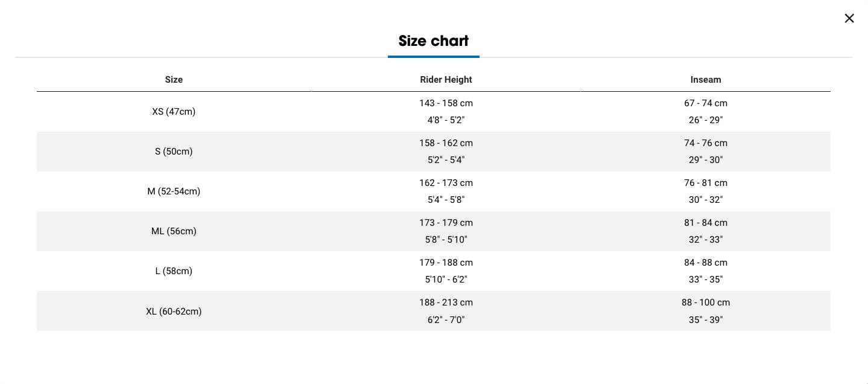This screenshot has height=384, width=868.
Task: Select the Size chart tab heading
Action: pyautogui.click(x=434, y=41)
